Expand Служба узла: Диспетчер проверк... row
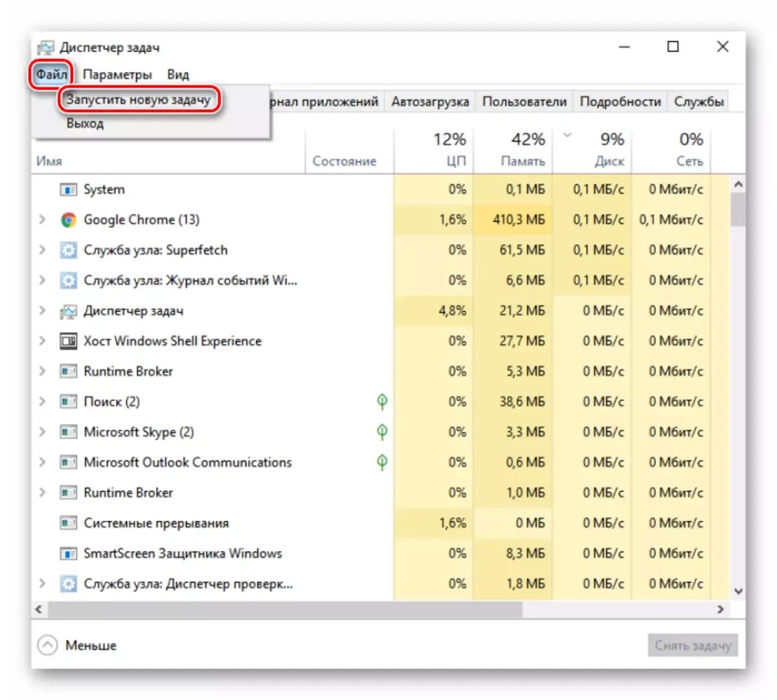777x700 pixels. coord(43,583)
